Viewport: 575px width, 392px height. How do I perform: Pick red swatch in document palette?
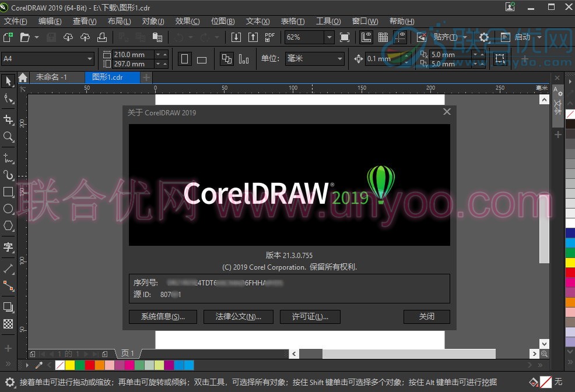point(89,365)
